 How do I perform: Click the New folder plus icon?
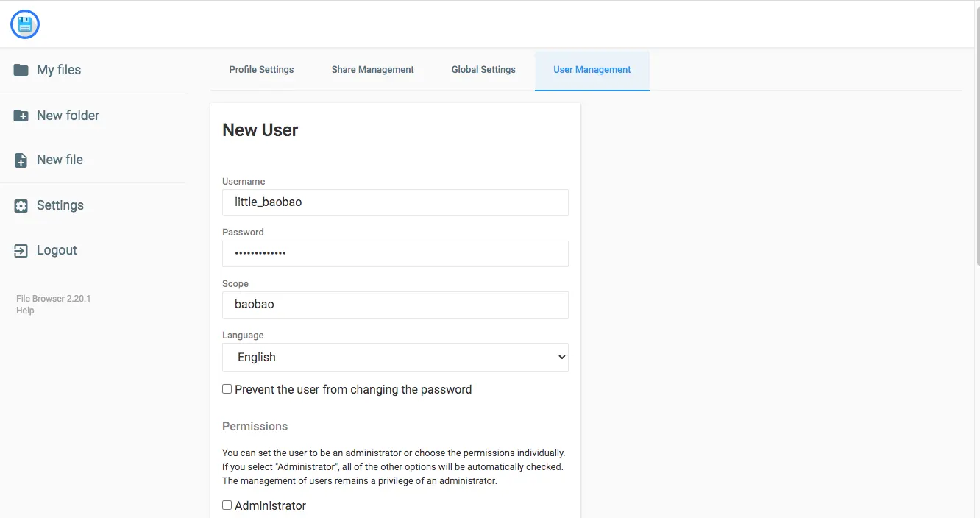tap(21, 116)
